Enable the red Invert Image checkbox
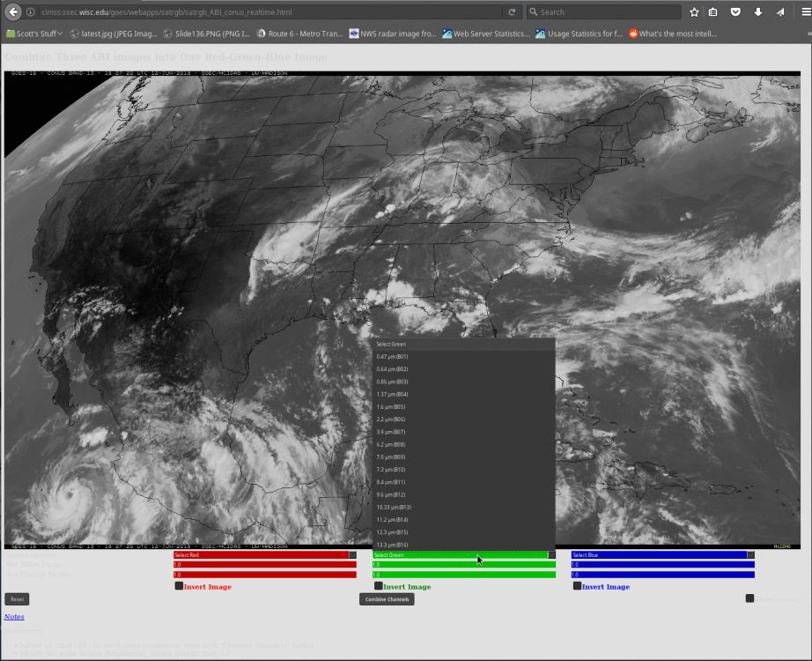This screenshot has height=661, width=812. pos(179,585)
